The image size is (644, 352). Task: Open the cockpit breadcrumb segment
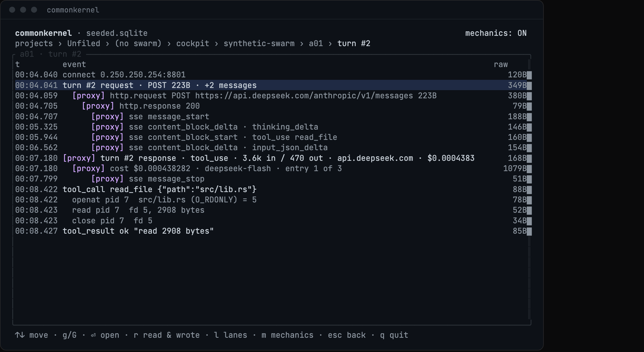pos(193,43)
